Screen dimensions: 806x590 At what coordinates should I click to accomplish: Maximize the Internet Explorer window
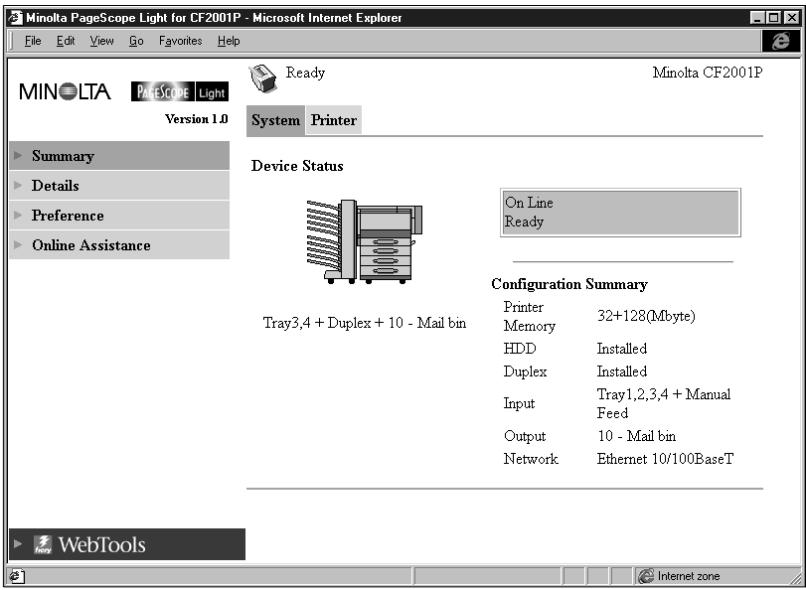[774, 18]
